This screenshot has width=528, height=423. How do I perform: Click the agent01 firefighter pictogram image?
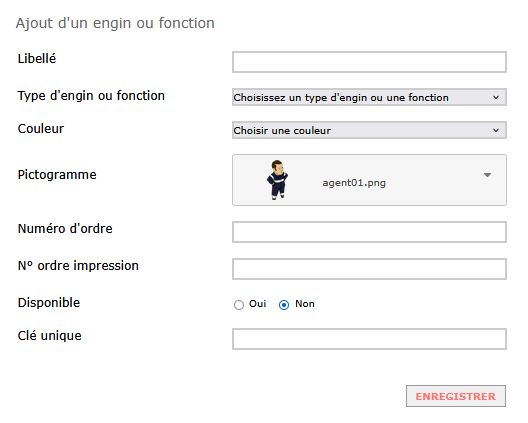pos(277,180)
